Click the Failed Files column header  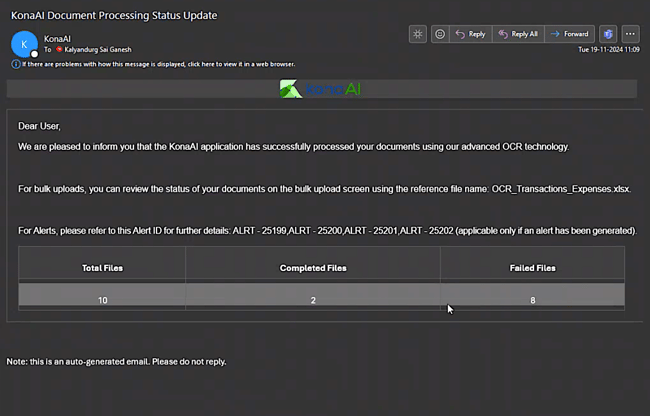(x=532, y=268)
